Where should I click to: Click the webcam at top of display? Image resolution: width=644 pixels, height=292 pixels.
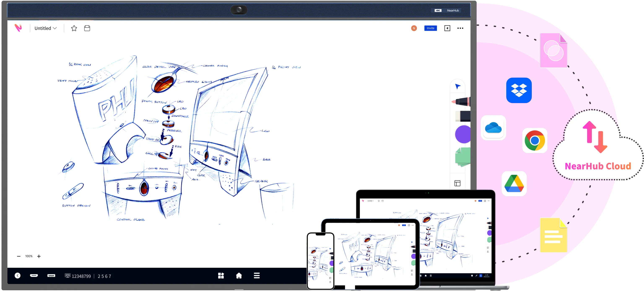tap(239, 10)
